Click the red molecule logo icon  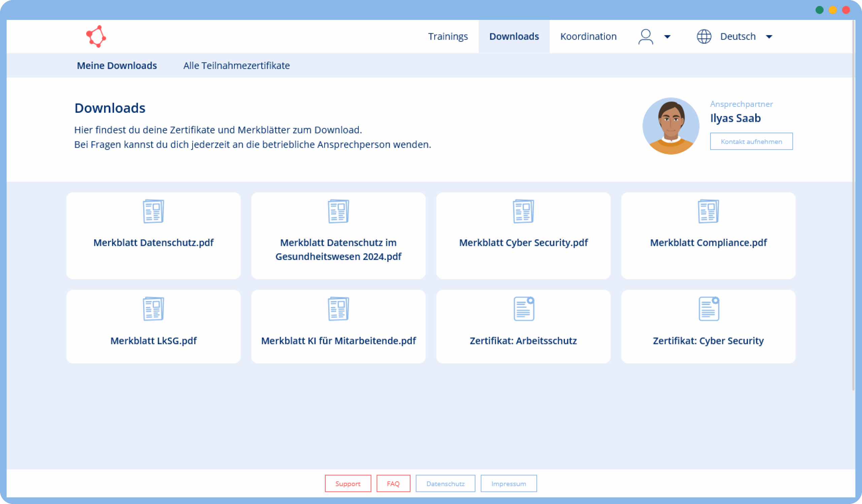[96, 36]
